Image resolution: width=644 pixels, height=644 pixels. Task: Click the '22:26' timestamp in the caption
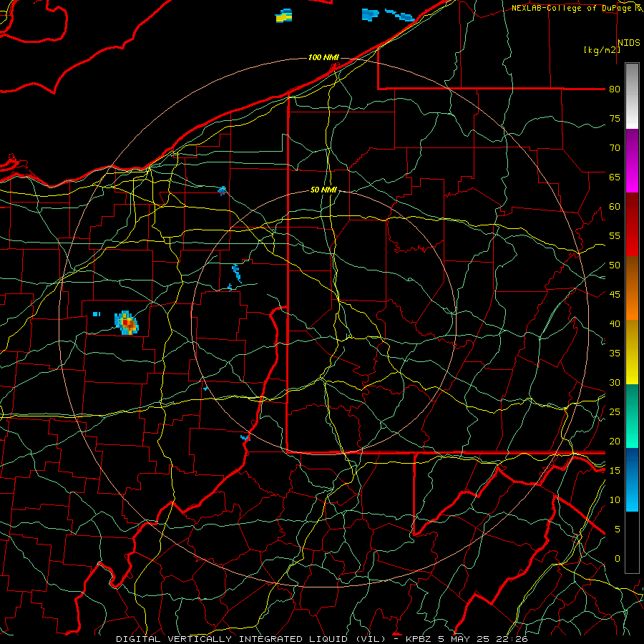coord(513,639)
